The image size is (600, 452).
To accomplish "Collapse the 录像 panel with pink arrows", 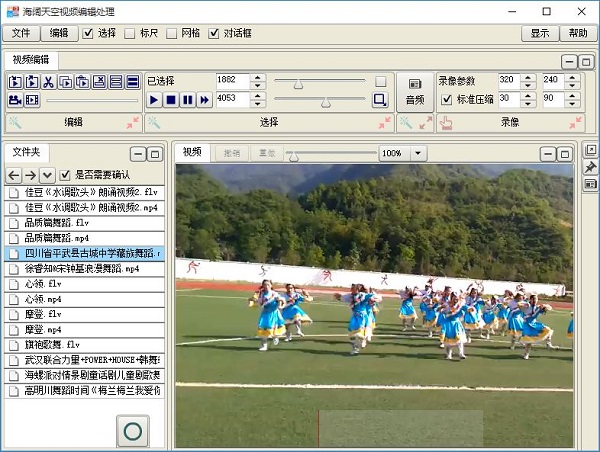I will [x=576, y=122].
